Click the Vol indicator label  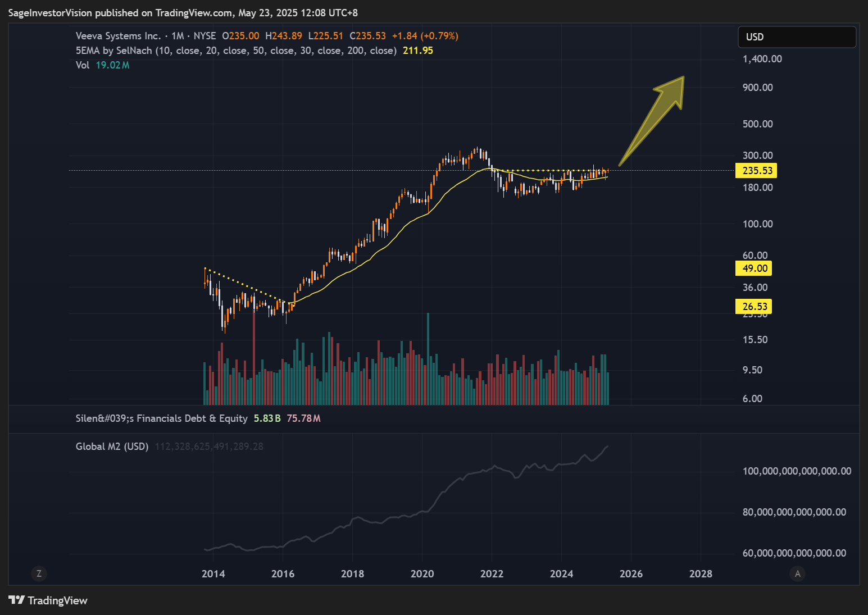83,65
